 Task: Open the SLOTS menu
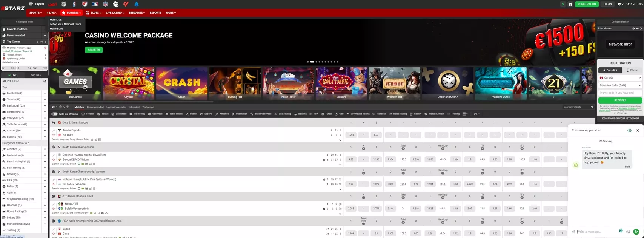[94, 12]
